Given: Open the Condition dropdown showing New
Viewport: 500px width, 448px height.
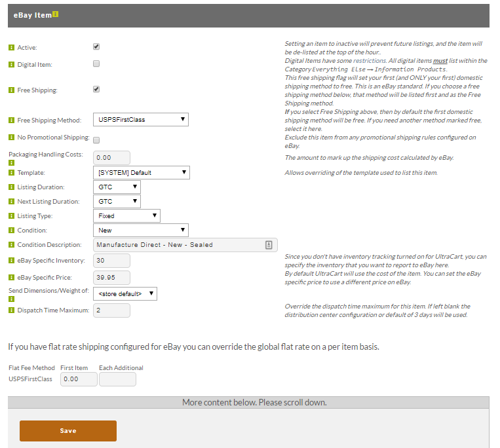Looking at the screenshot, I should click(x=141, y=230).
